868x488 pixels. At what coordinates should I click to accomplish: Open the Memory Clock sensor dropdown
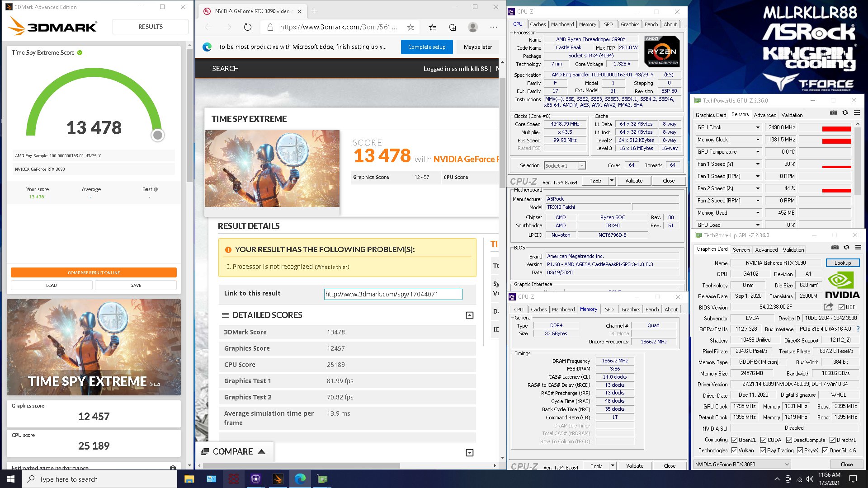click(758, 140)
